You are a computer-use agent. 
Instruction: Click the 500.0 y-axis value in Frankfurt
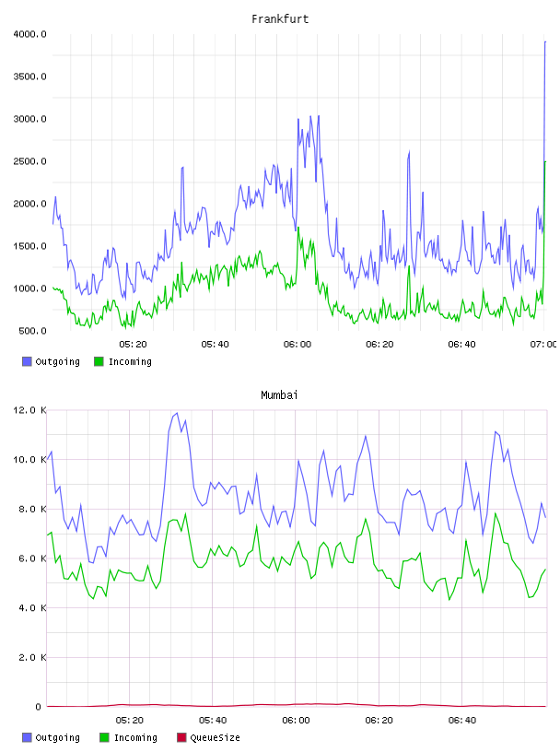tap(32, 331)
